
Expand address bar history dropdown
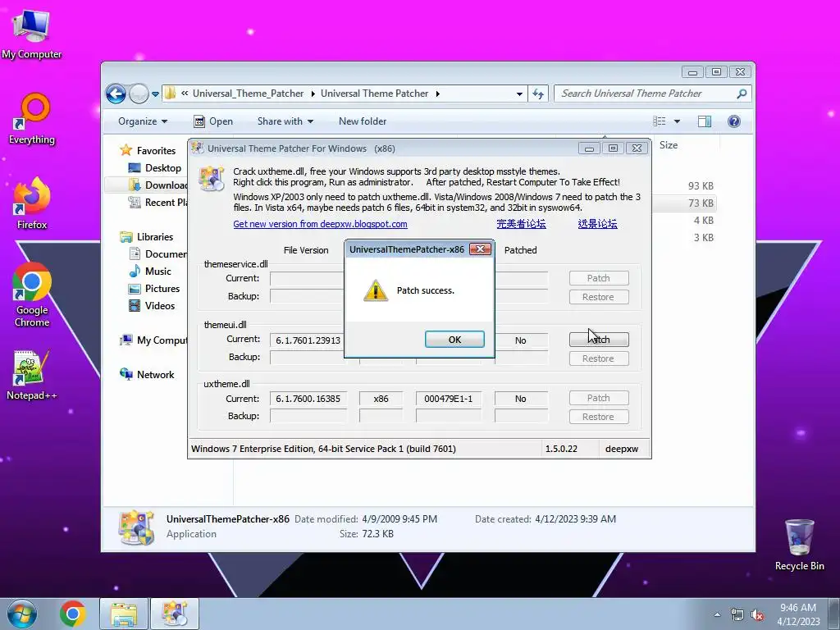[519, 94]
